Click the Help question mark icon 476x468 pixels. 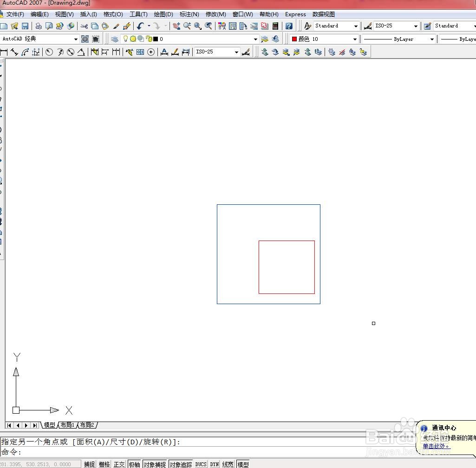point(289,26)
